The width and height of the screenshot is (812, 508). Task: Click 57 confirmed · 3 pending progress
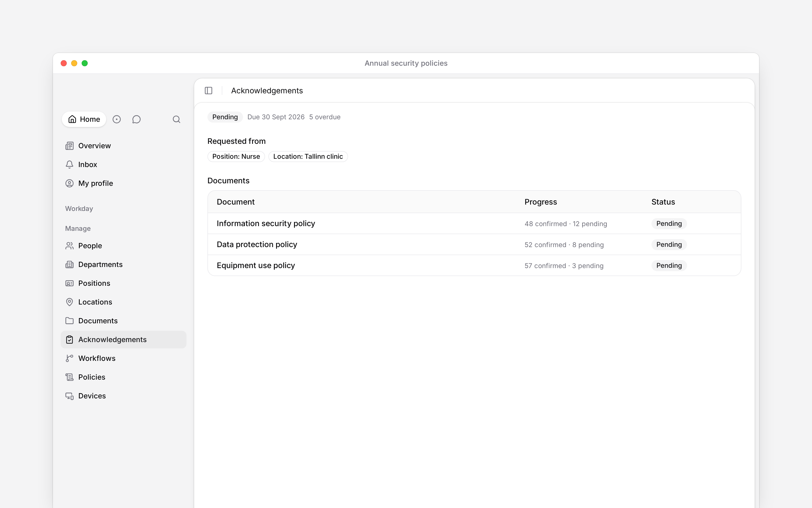[564, 266]
